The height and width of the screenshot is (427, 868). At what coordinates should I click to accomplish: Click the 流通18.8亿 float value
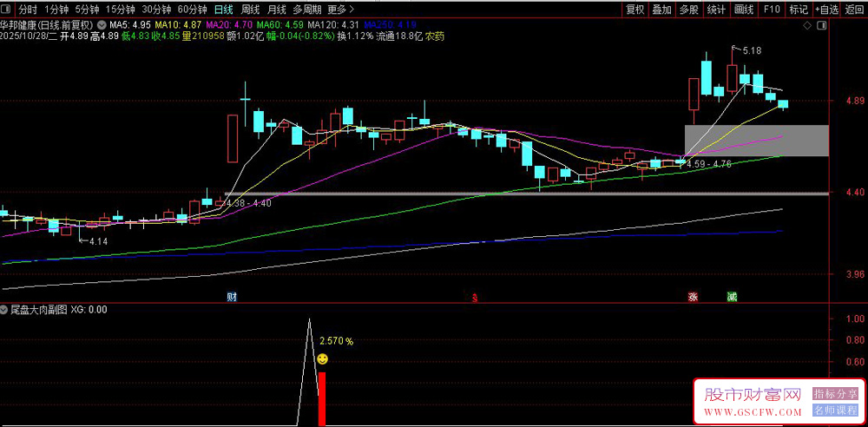click(x=399, y=36)
